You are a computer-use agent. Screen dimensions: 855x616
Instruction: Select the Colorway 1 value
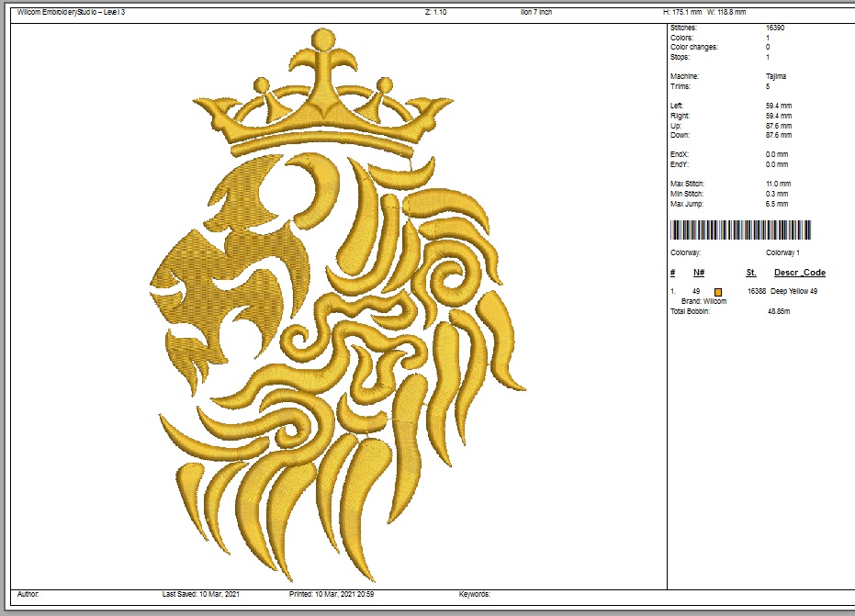coord(782,252)
